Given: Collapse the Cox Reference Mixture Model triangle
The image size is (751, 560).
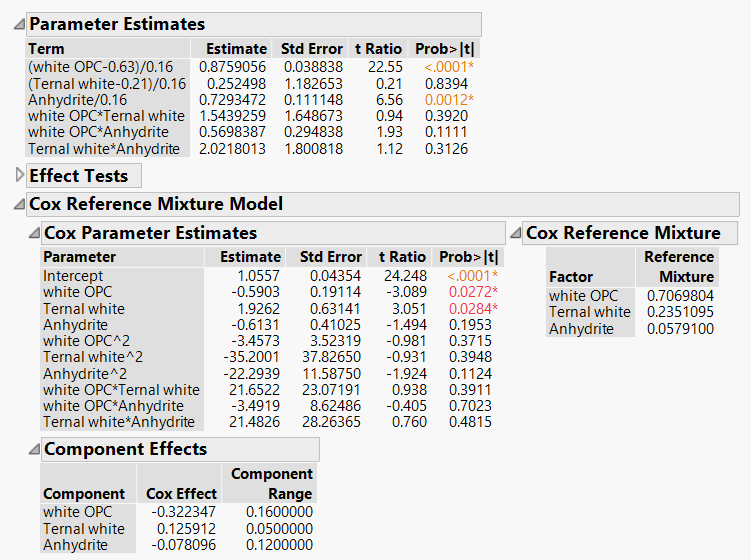Looking at the screenshot, I should coord(19,205).
